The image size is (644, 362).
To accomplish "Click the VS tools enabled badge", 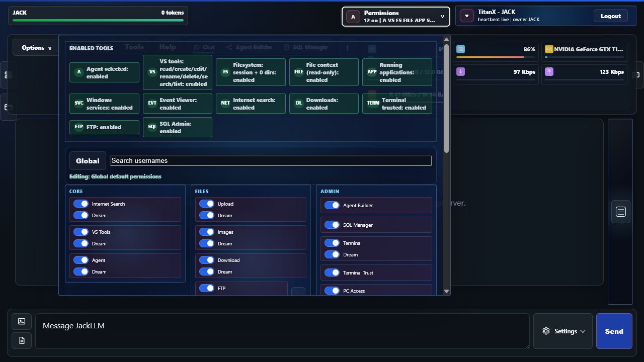I will [x=178, y=72].
